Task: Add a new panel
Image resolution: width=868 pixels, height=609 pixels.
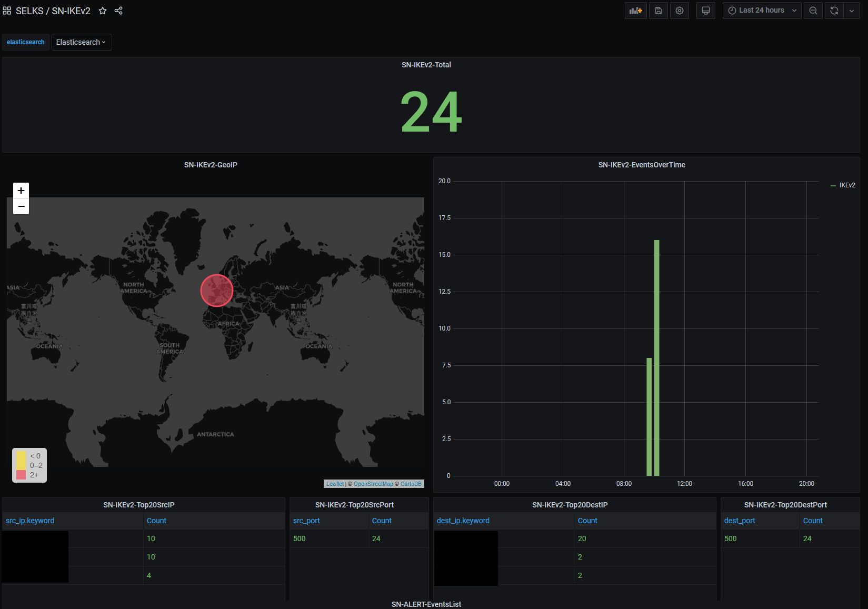Action: point(636,11)
